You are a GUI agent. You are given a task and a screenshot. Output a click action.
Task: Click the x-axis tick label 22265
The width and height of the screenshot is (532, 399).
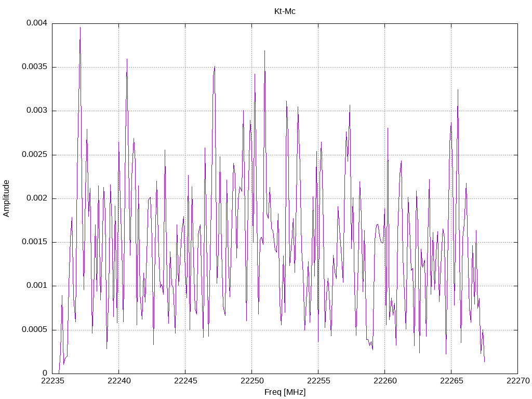pyautogui.click(x=451, y=381)
